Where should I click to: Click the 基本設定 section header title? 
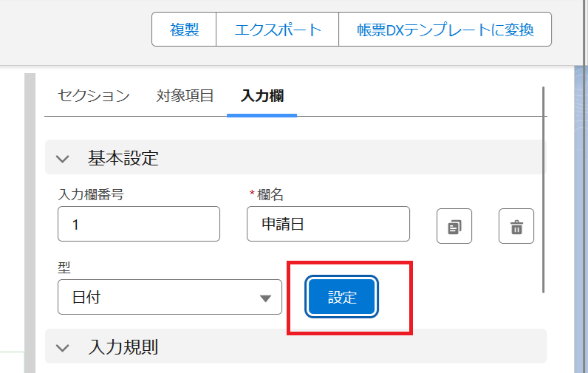point(123,158)
